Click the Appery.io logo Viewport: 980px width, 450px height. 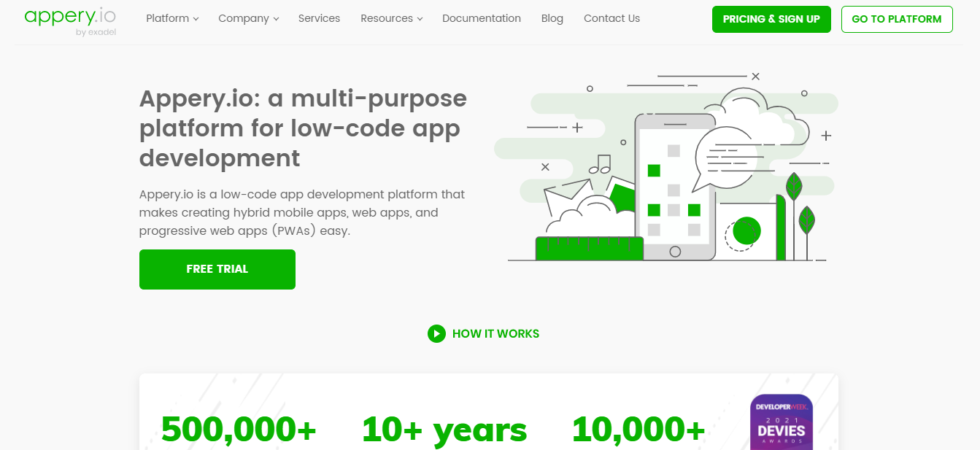(x=70, y=20)
